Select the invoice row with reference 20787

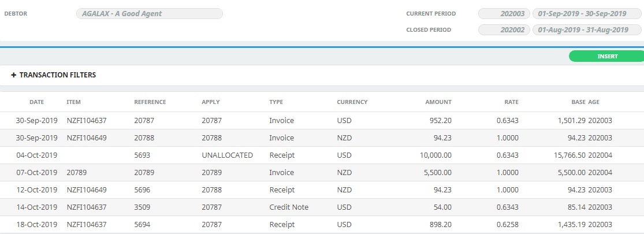click(x=322, y=121)
